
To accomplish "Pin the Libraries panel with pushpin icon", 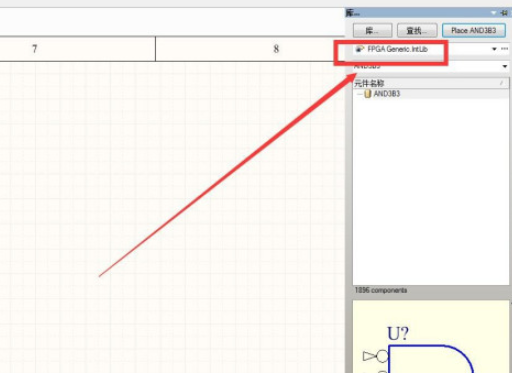I will click(x=504, y=13).
